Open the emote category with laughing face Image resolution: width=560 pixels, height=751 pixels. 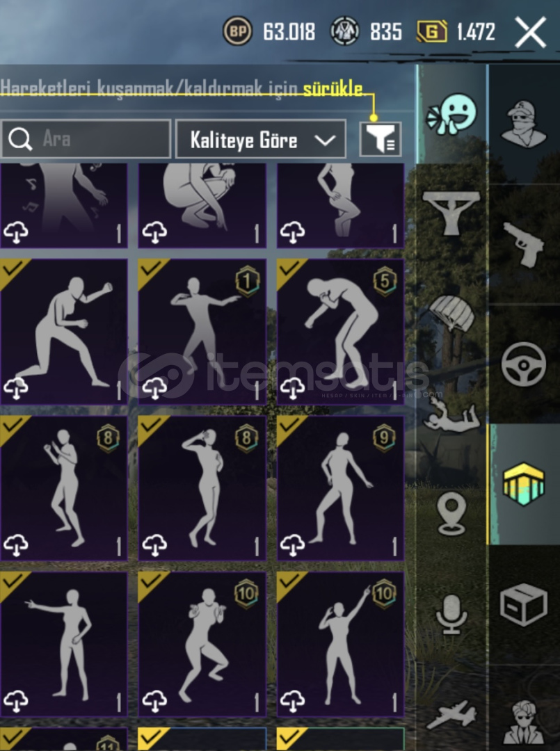451,115
